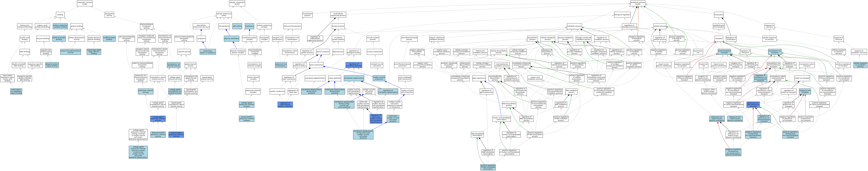Select the heterocyclic compound binding node

coord(25,26)
